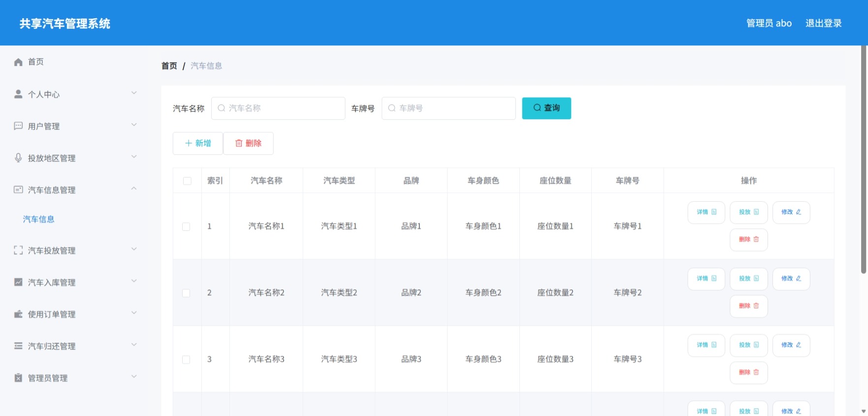Click the 操作 column header

[x=749, y=181]
